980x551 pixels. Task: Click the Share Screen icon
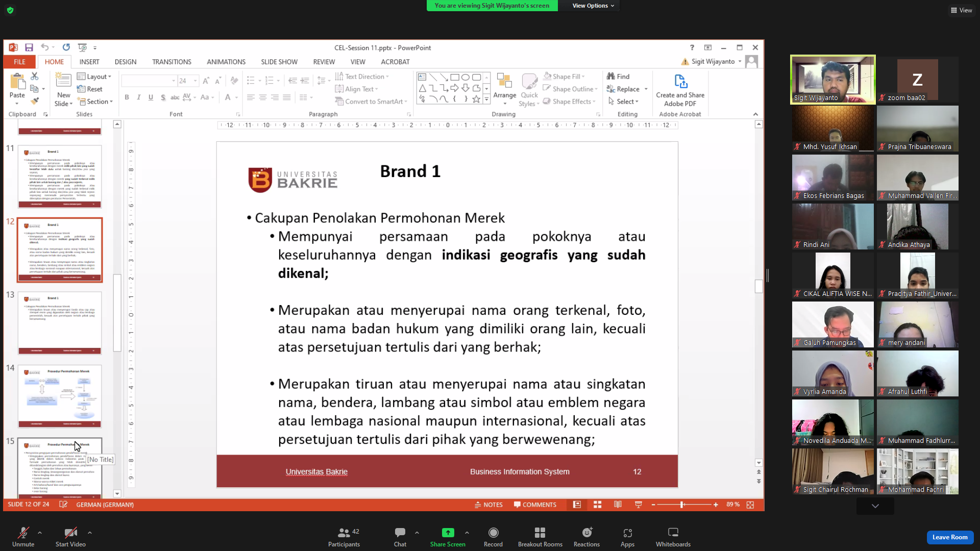(x=448, y=533)
